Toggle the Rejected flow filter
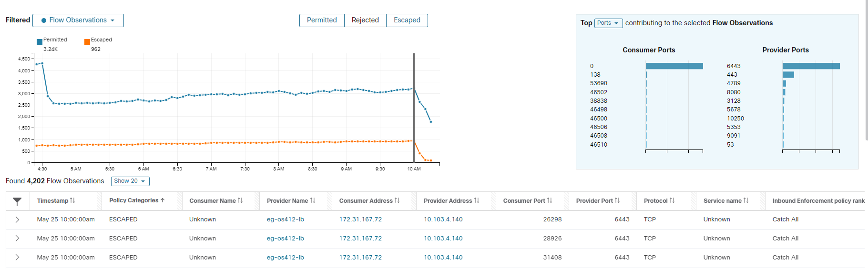 coord(365,20)
